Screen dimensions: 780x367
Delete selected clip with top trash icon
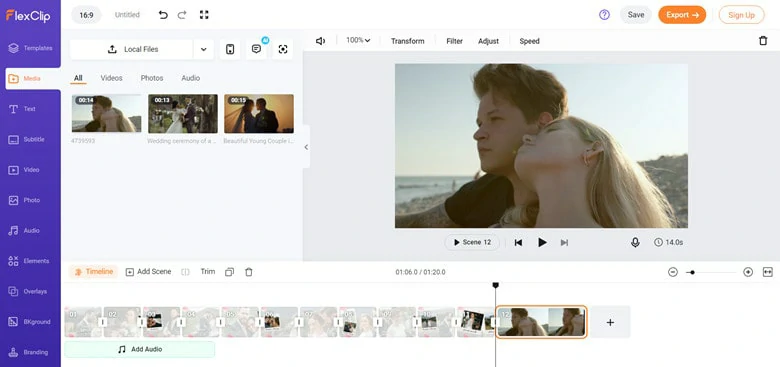pyautogui.click(x=763, y=41)
